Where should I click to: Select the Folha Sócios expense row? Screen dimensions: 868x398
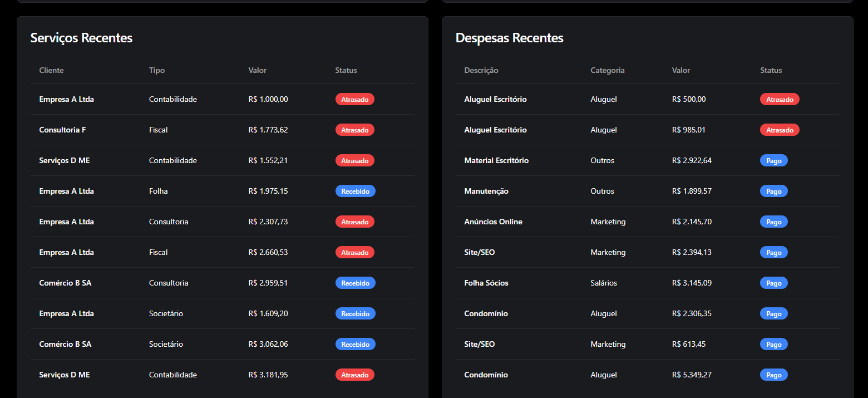point(486,283)
